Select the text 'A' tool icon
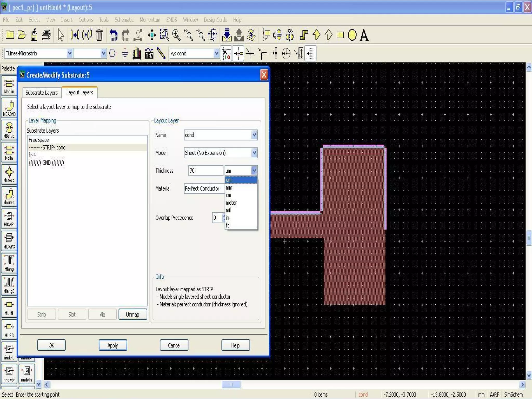The height and width of the screenshot is (399, 532). (x=364, y=35)
